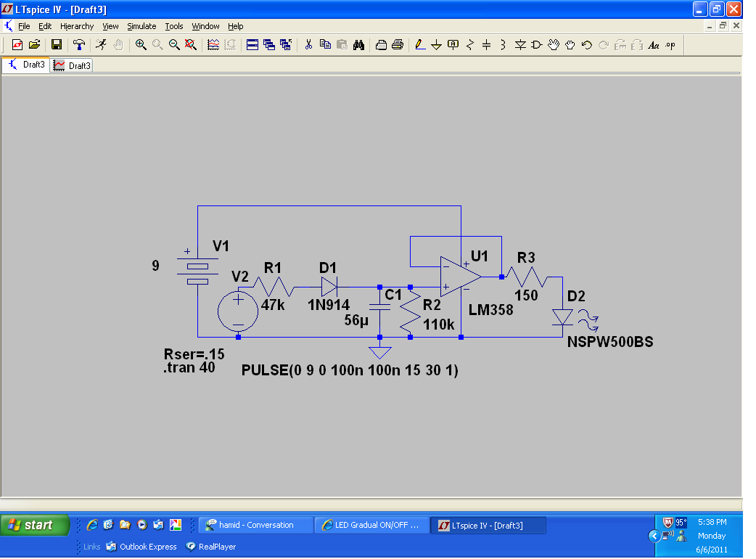Open RealPlayer from Links bar
This screenshot has width=756, height=559.
tap(211, 547)
